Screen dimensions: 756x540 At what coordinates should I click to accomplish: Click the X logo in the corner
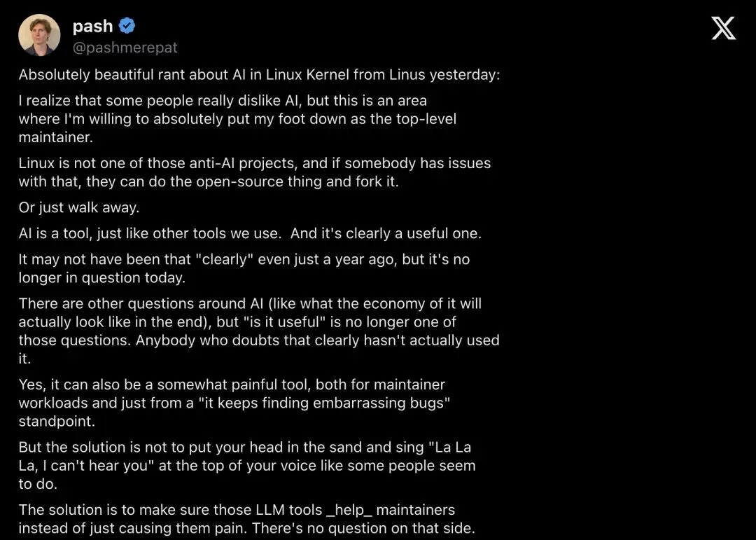(x=724, y=28)
